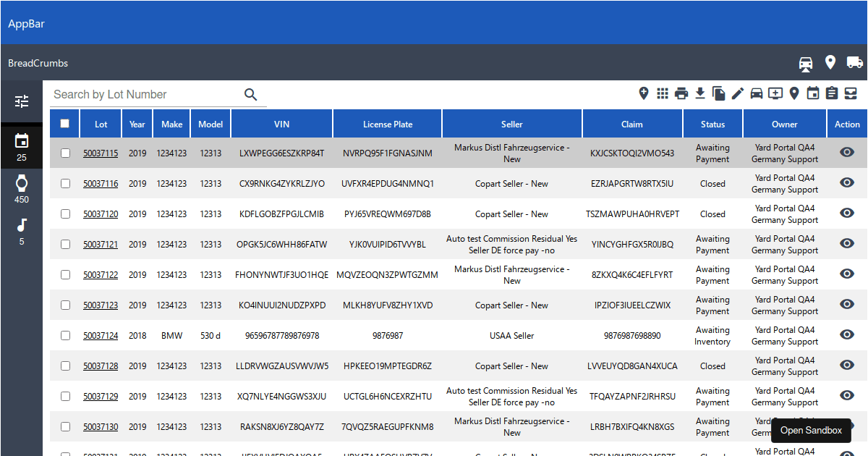The image size is (868, 456).
Task: Check the select-all checkbox in the table header
Action: [x=64, y=122]
